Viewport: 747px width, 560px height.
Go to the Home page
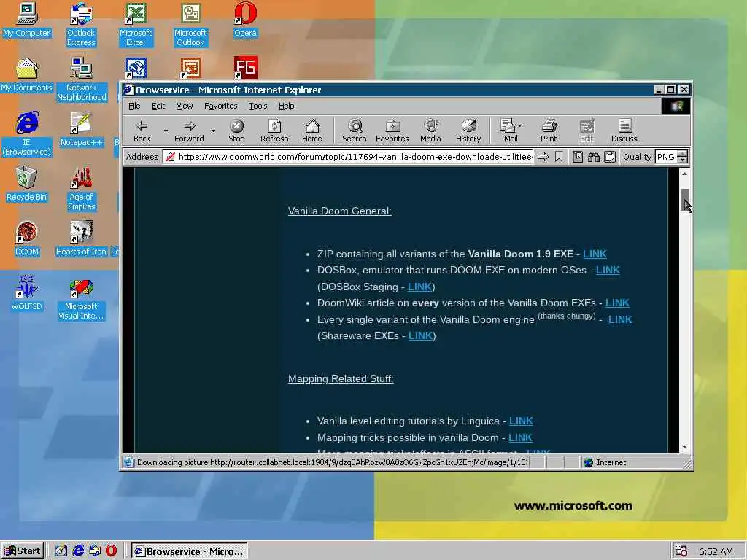tap(312, 131)
